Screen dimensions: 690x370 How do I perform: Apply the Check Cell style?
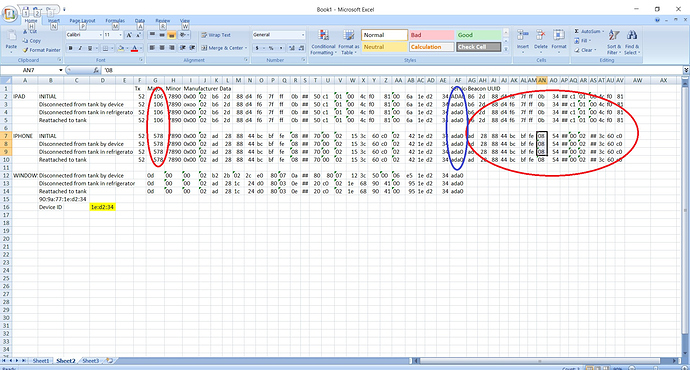tap(478, 47)
